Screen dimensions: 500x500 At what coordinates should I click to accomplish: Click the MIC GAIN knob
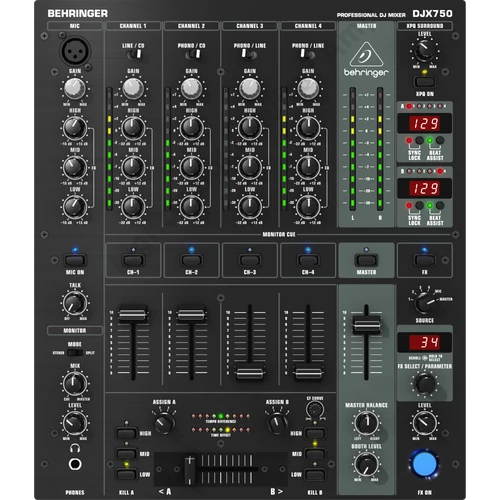pos(75,88)
